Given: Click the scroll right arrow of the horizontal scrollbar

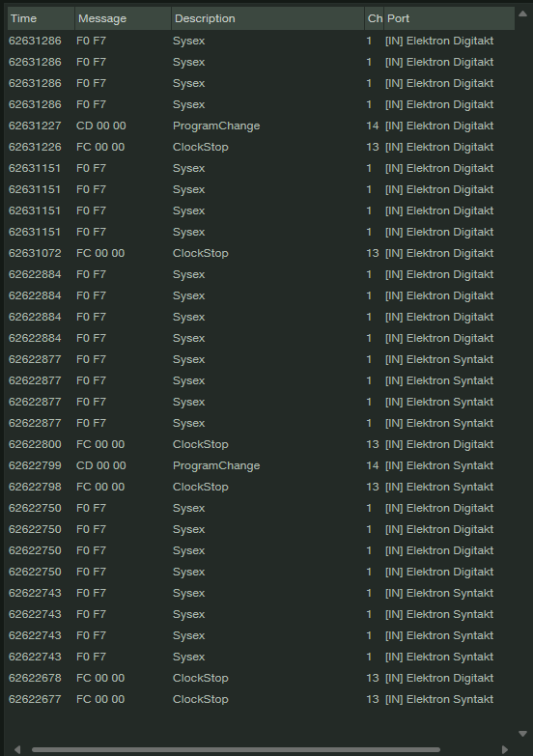Looking at the screenshot, I should 505,750.
